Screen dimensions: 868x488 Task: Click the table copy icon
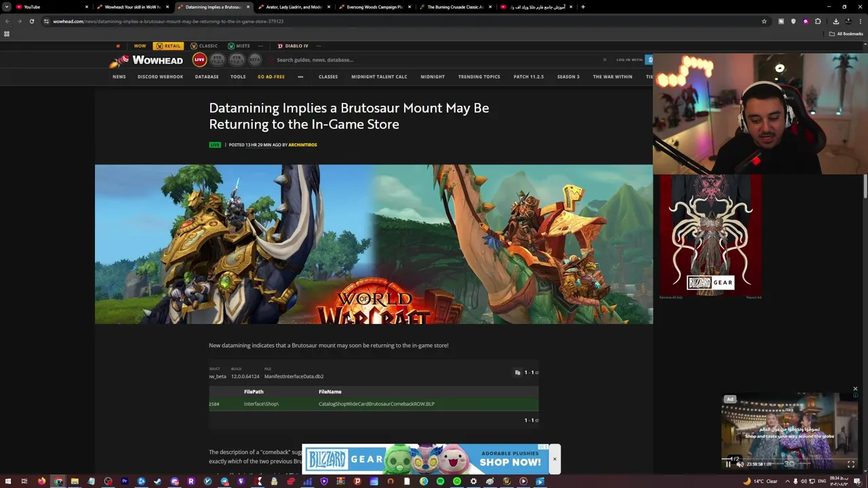(517, 372)
